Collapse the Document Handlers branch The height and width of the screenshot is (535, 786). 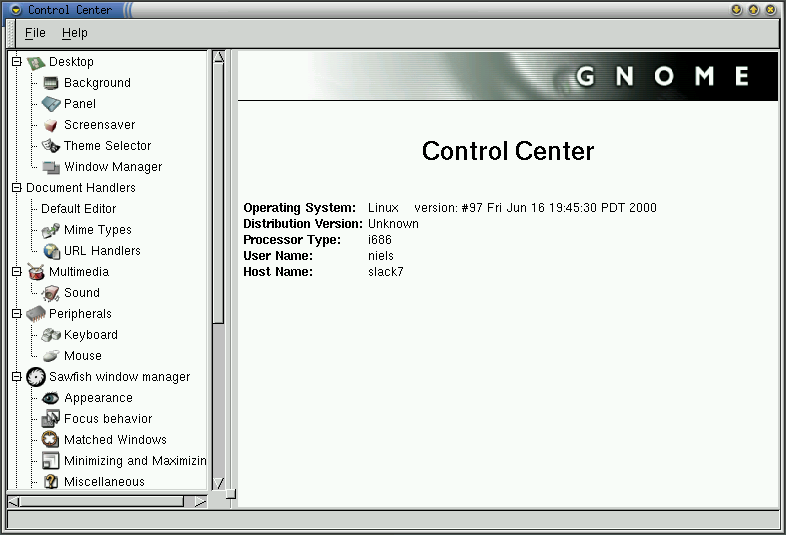(x=16, y=188)
